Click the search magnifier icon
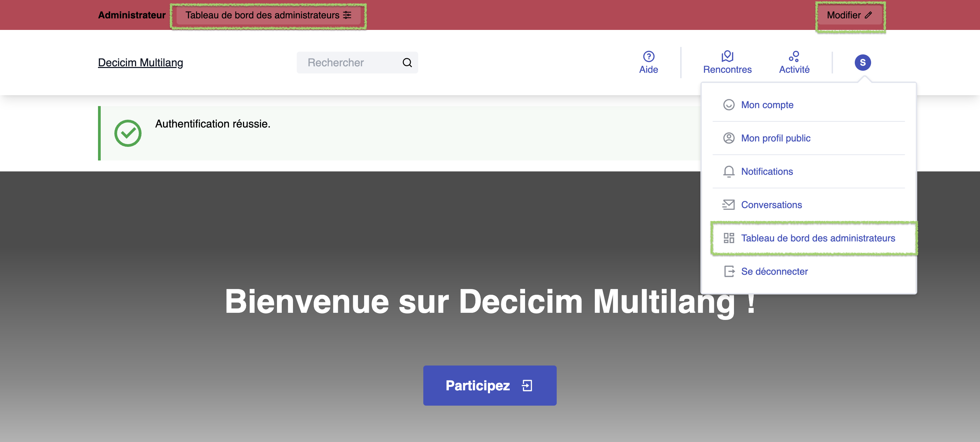This screenshot has height=442, width=980. [x=407, y=63]
